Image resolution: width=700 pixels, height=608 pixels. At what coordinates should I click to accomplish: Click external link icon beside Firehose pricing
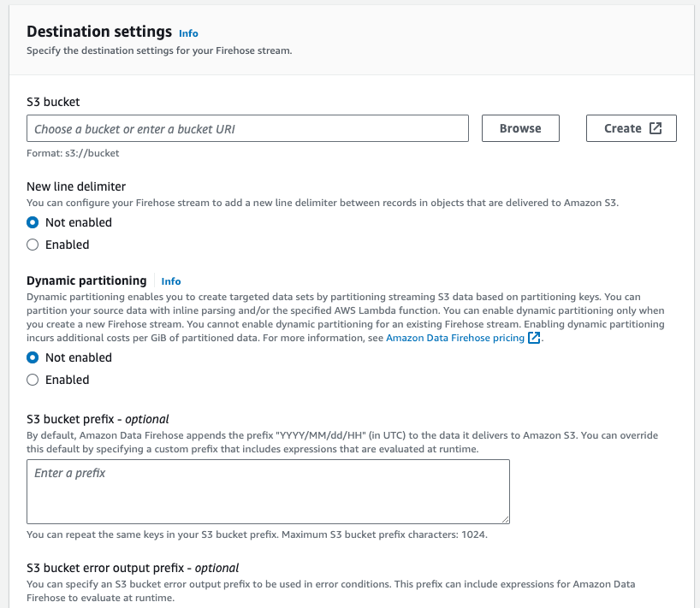[534, 338]
